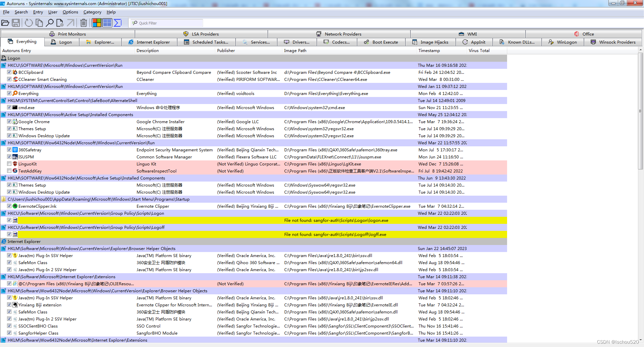Click the Find magnifier toolbar icon

[x=50, y=23]
